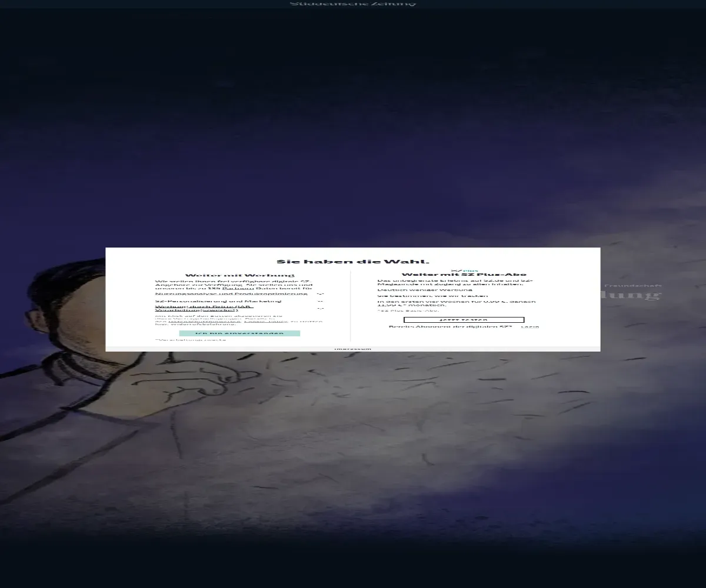Click the '*SZ Plus Basis-Abo' footnote

pos(408,310)
